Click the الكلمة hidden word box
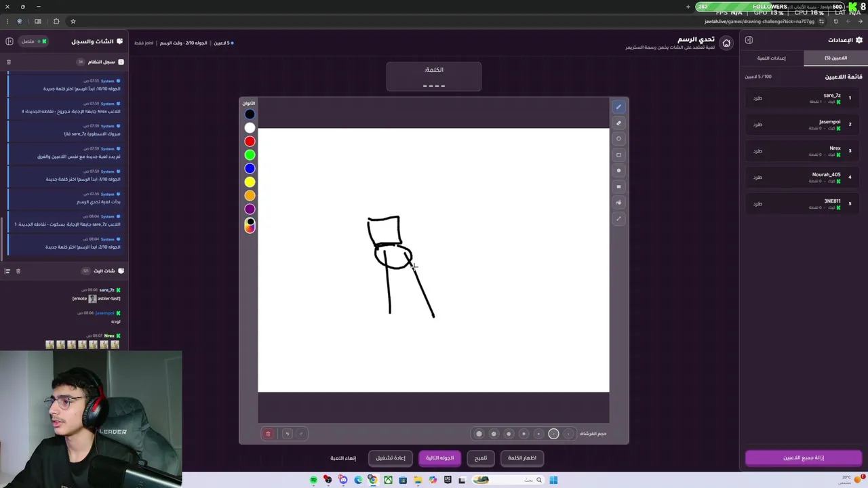Viewport: 868px width, 488px height. point(434,77)
